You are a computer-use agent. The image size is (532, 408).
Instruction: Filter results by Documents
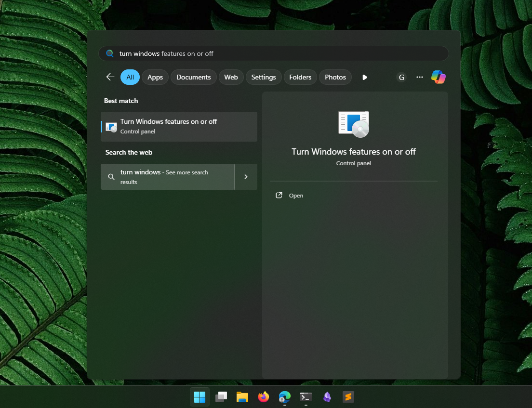click(x=194, y=77)
